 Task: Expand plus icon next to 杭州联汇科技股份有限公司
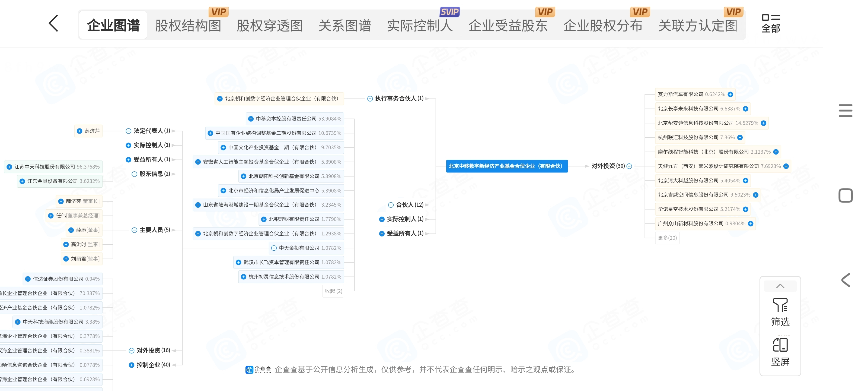coord(740,138)
